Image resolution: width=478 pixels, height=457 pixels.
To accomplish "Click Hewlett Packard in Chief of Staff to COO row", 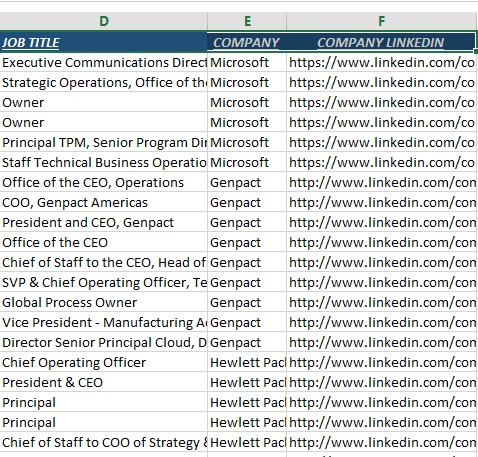I will tap(247, 442).
